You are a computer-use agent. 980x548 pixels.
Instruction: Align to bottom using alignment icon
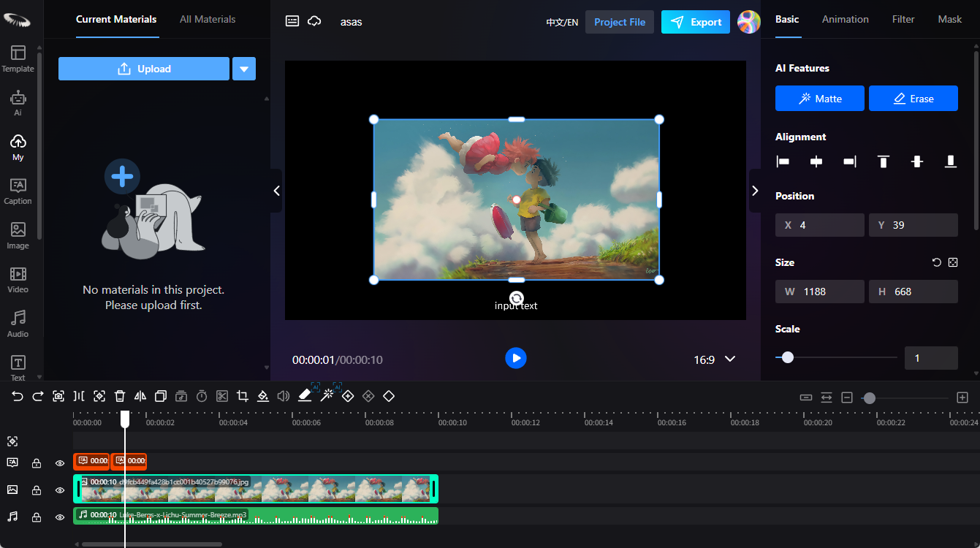pos(951,161)
